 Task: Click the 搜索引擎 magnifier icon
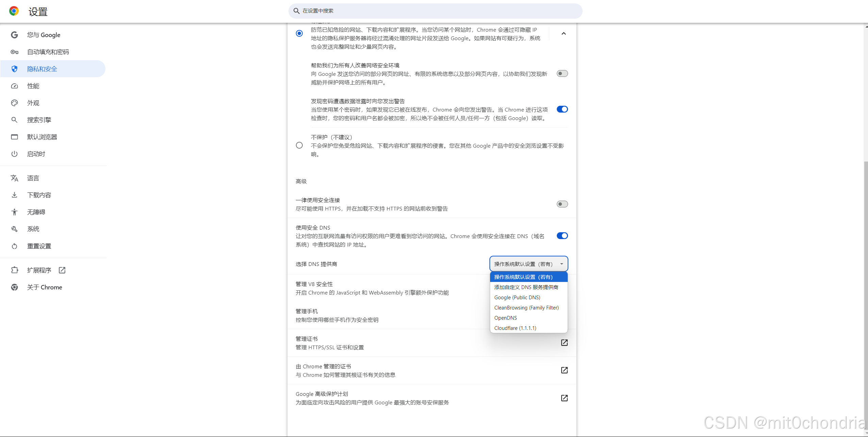click(14, 120)
